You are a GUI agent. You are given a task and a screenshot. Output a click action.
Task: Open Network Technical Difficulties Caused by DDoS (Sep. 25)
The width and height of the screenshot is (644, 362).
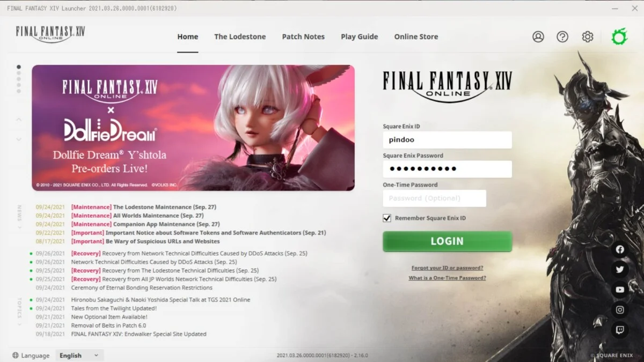[153, 262]
